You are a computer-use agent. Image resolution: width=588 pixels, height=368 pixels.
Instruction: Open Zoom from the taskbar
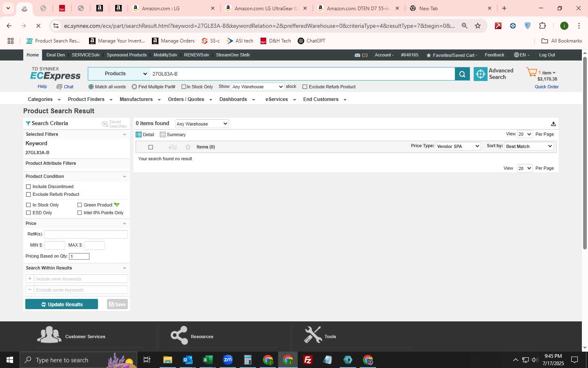coord(228,360)
